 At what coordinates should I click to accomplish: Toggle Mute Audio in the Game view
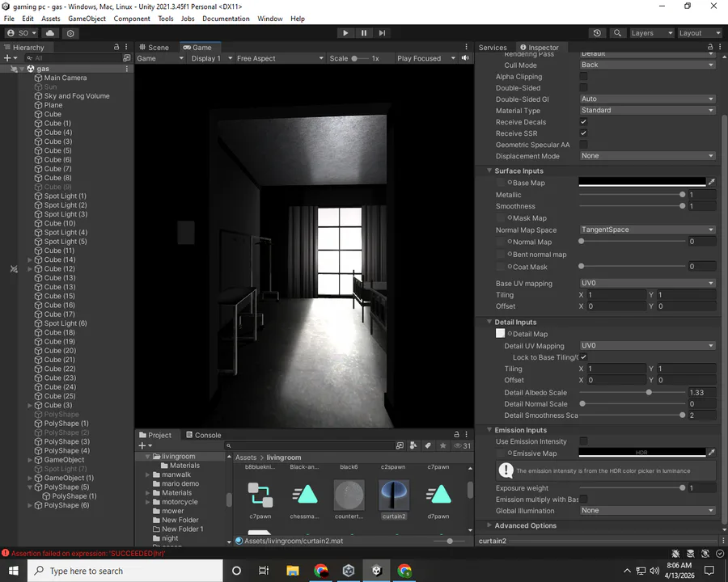click(465, 58)
